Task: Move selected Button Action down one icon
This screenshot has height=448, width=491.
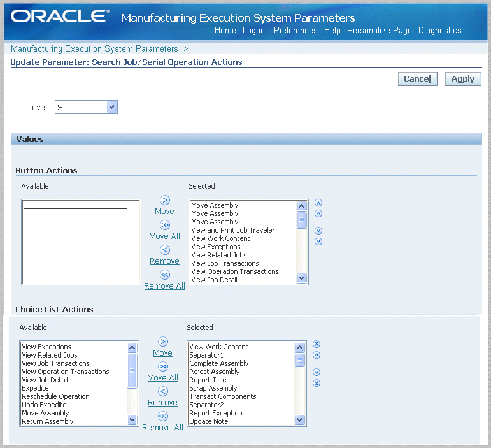Action: [x=318, y=231]
